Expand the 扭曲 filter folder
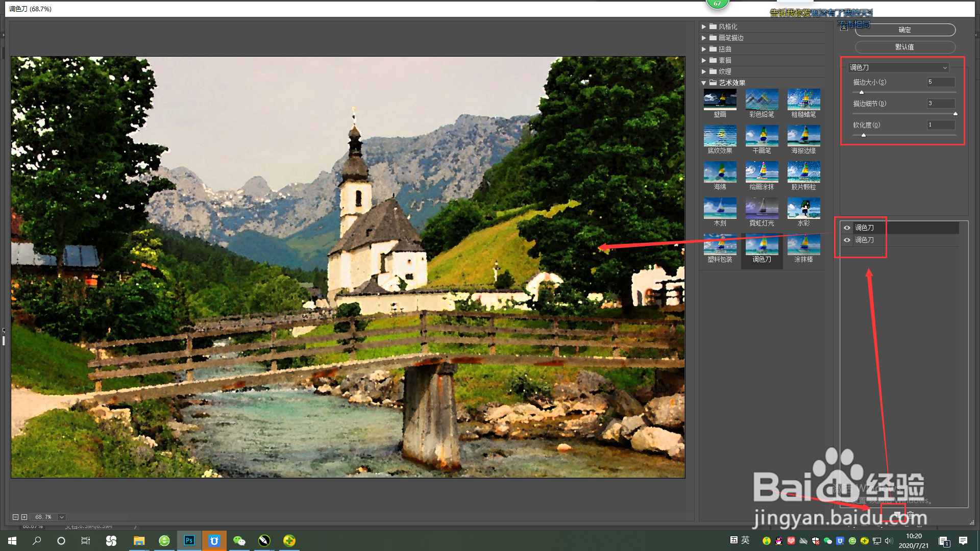 pos(704,49)
